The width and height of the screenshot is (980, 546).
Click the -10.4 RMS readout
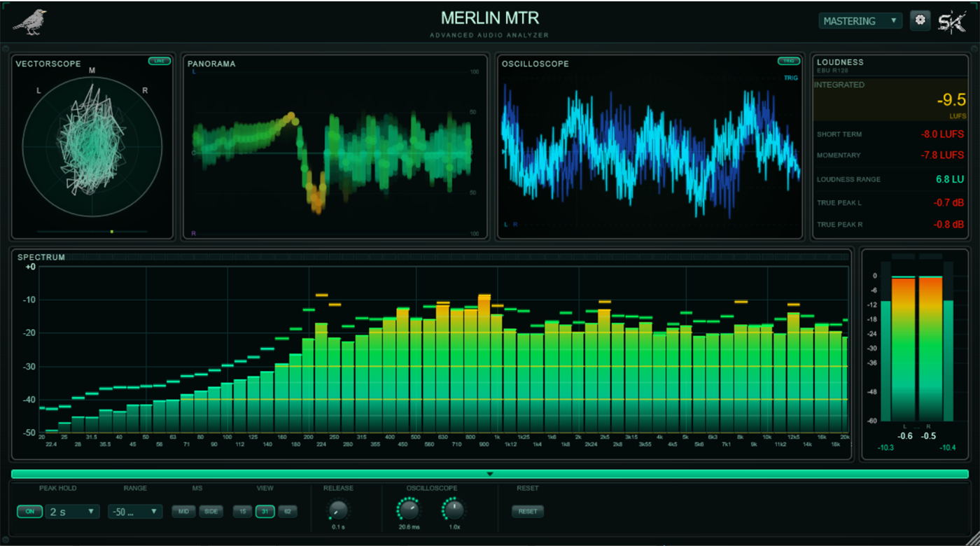point(947,447)
